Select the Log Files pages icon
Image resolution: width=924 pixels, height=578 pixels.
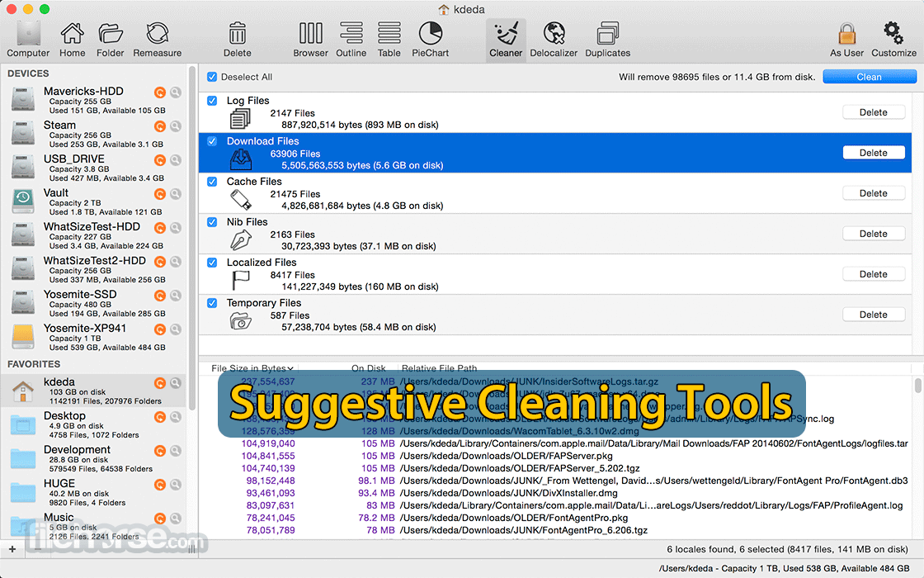(x=240, y=119)
